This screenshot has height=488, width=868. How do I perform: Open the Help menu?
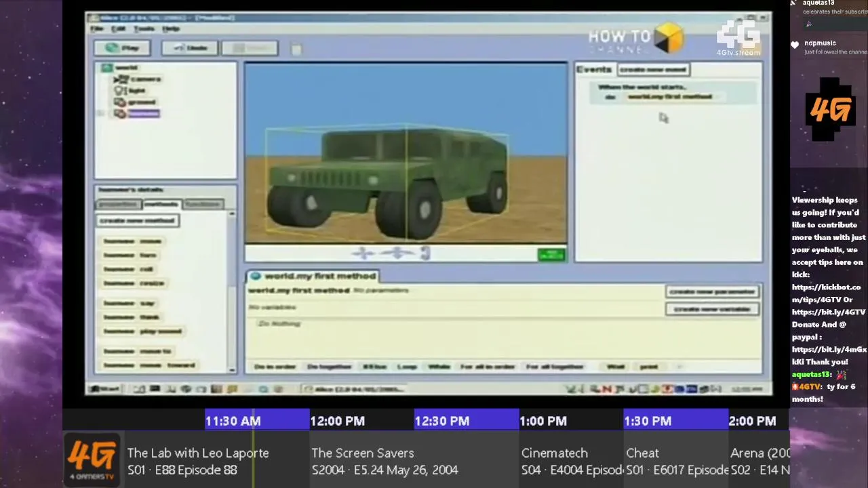click(171, 29)
